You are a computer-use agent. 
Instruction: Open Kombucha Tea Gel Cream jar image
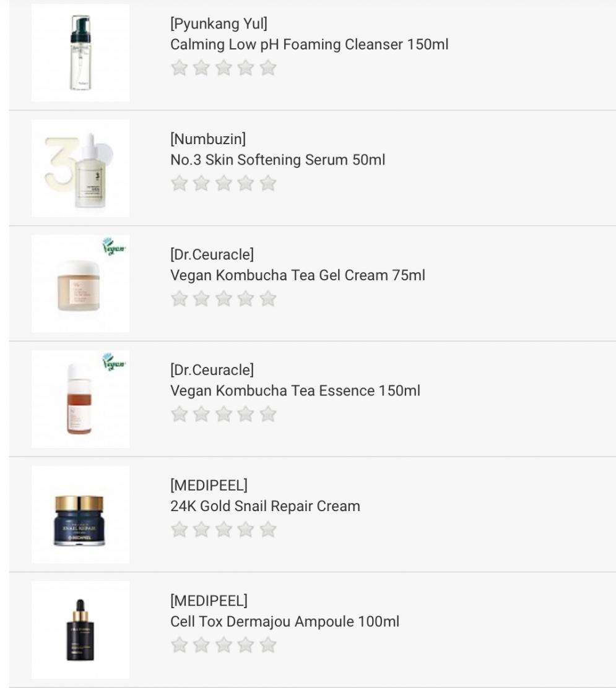click(80, 283)
